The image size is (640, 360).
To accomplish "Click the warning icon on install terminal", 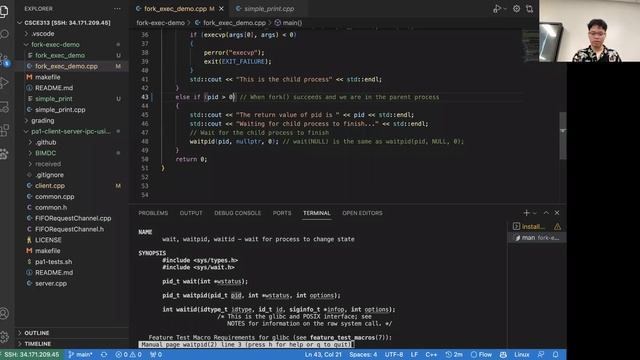I will pyautogui.click(x=557, y=227).
